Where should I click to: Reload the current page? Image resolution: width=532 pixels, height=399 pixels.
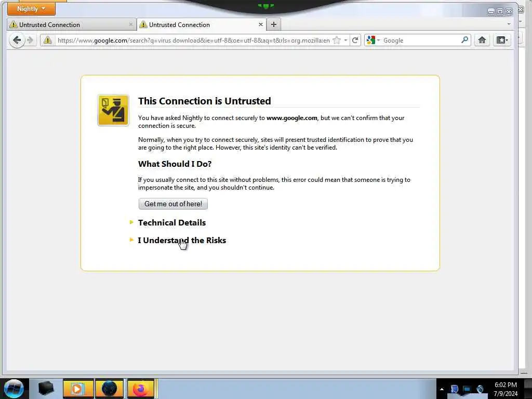pyautogui.click(x=355, y=41)
